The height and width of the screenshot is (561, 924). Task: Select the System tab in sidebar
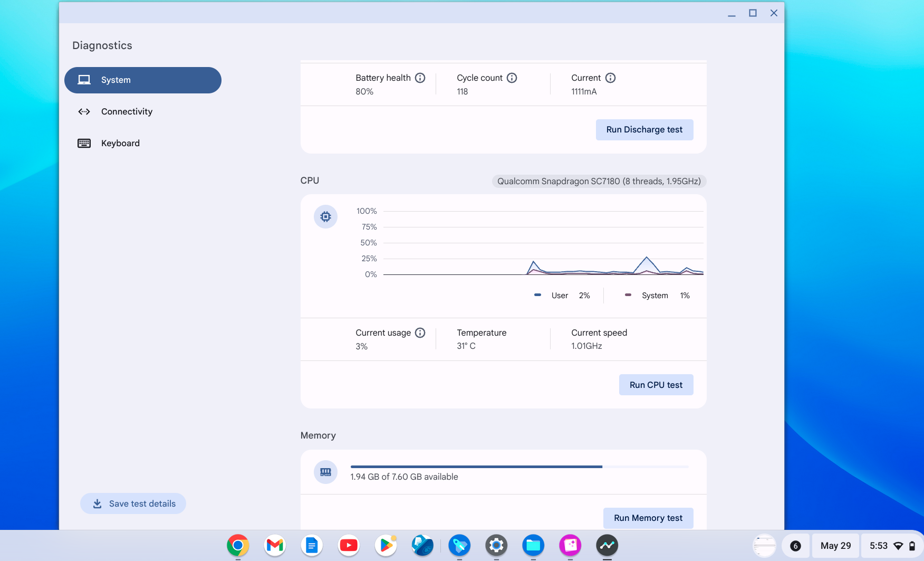click(x=143, y=80)
